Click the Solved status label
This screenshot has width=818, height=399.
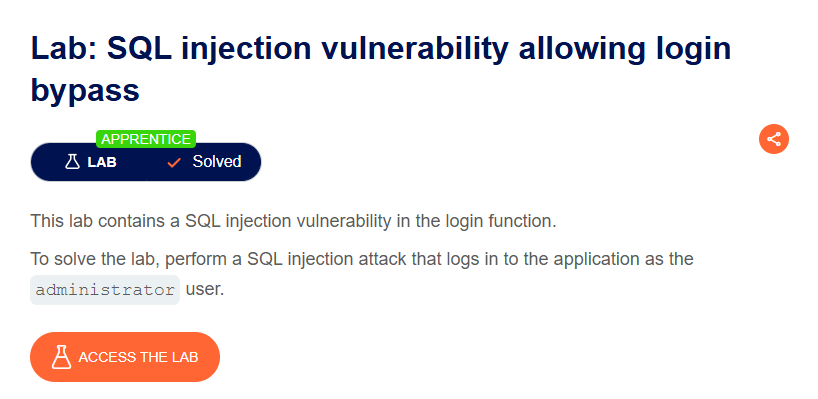point(216,162)
